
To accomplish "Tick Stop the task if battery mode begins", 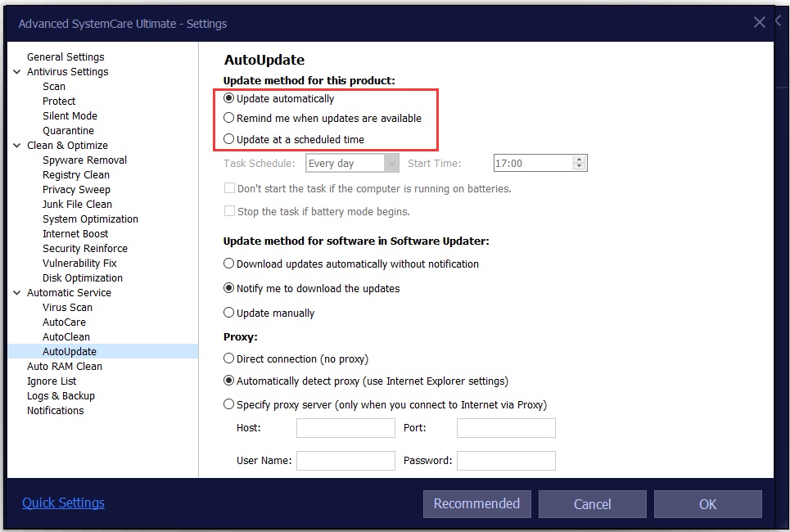I will click(229, 211).
